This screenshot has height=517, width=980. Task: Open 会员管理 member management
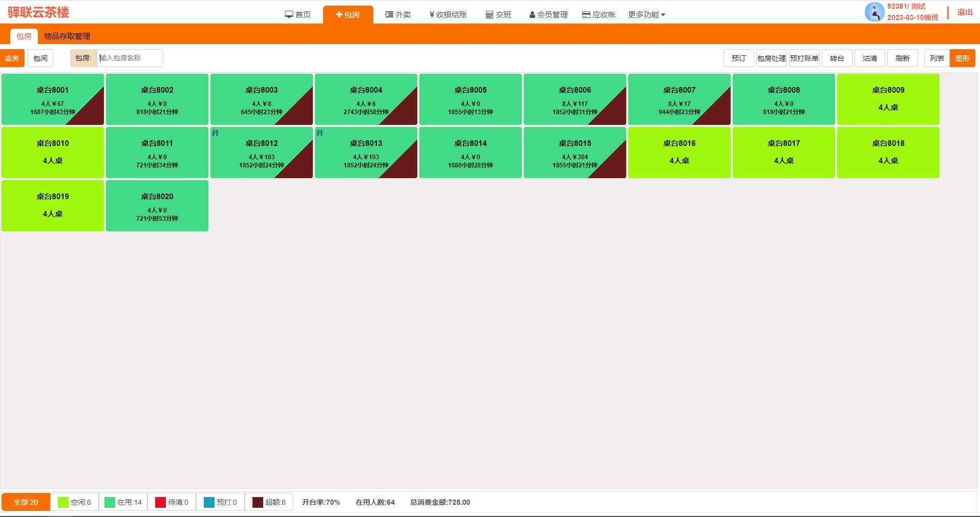tap(548, 15)
